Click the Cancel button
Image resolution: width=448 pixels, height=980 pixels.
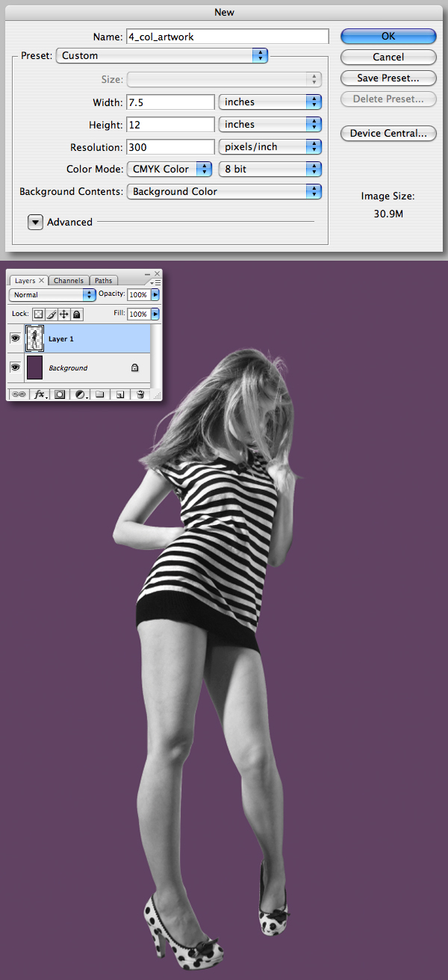[388, 57]
